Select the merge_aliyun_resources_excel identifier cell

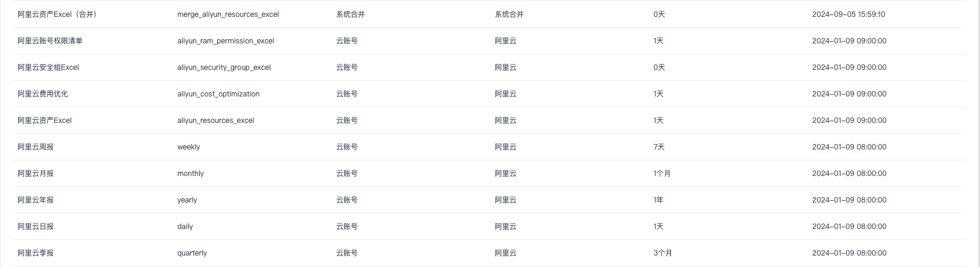coord(227,14)
